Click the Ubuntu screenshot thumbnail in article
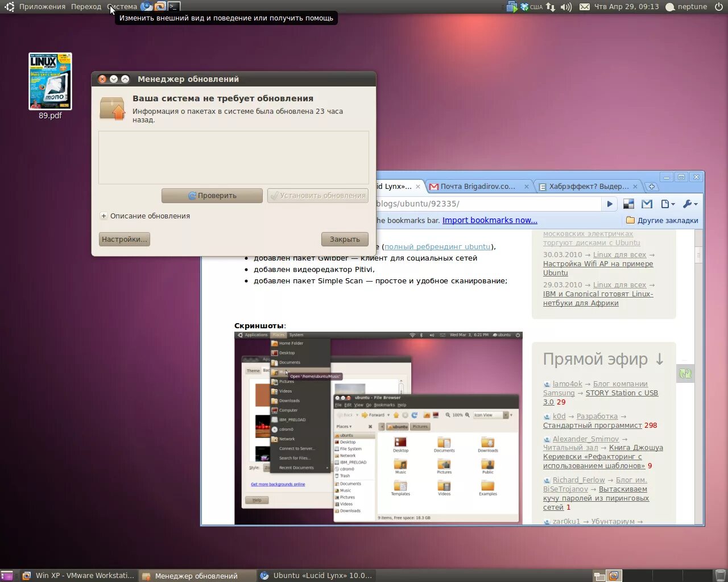Viewport: 728px width, 582px height. point(378,428)
